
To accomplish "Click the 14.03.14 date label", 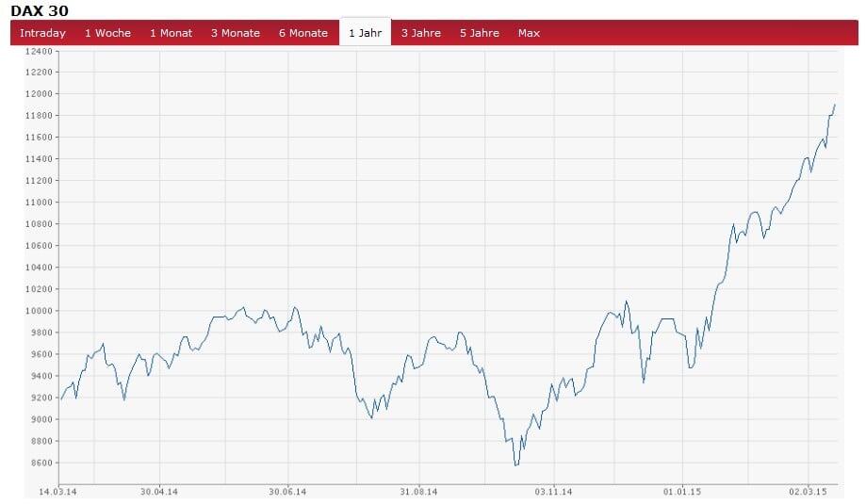I will click(58, 491).
